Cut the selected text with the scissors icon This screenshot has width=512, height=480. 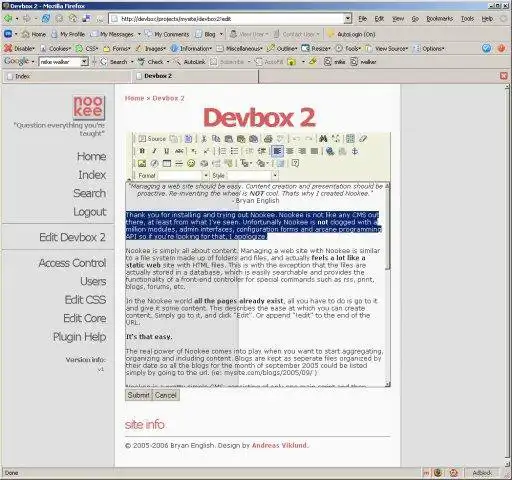[x=204, y=139]
